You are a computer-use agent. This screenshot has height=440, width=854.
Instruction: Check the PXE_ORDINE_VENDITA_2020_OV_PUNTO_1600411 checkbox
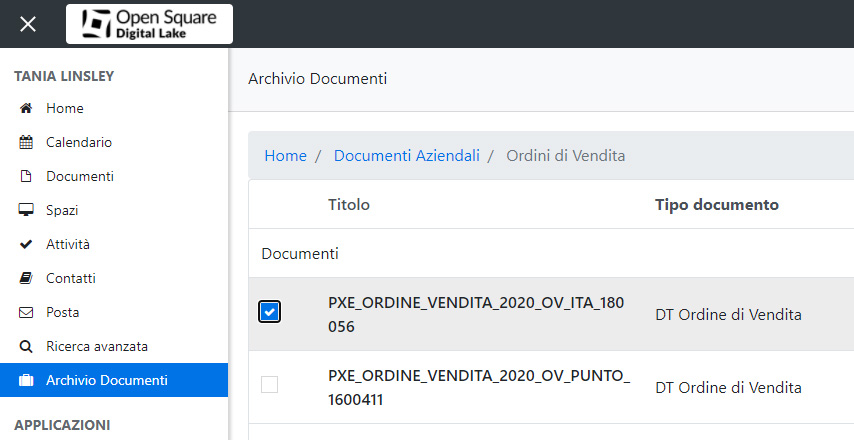pos(270,384)
